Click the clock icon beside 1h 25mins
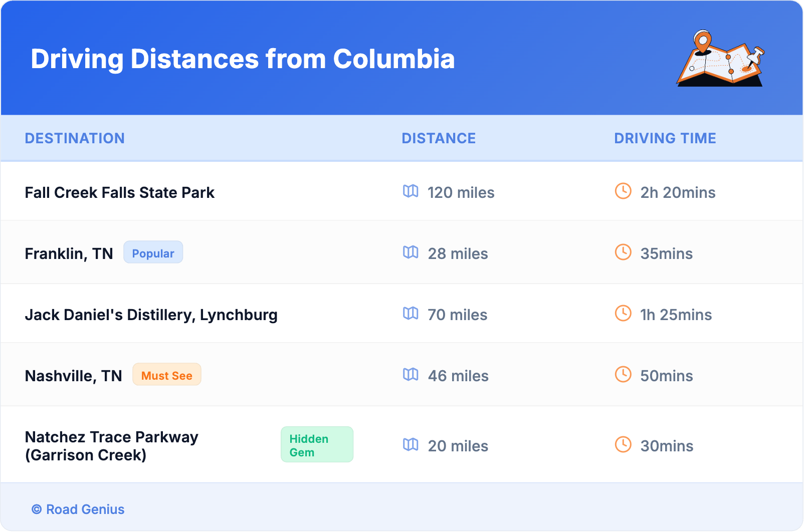This screenshot has width=804, height=532. tap(623, 313)
